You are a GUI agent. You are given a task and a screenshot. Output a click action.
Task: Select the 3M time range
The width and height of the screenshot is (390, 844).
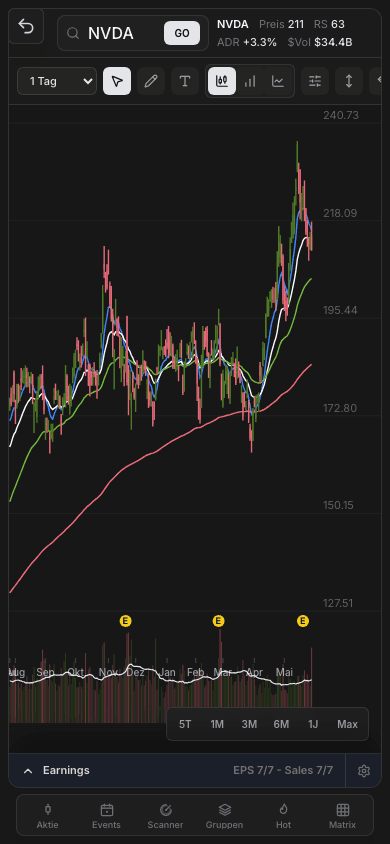249,724
